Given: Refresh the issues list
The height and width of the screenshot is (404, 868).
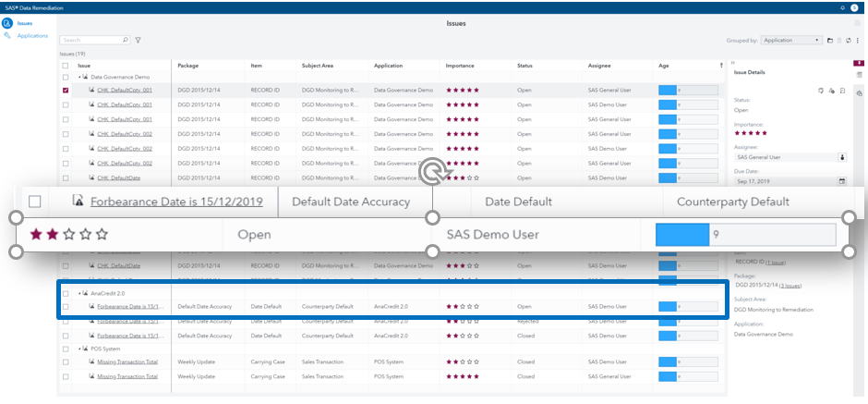Looking at the screenshot, I should [848, 41].
